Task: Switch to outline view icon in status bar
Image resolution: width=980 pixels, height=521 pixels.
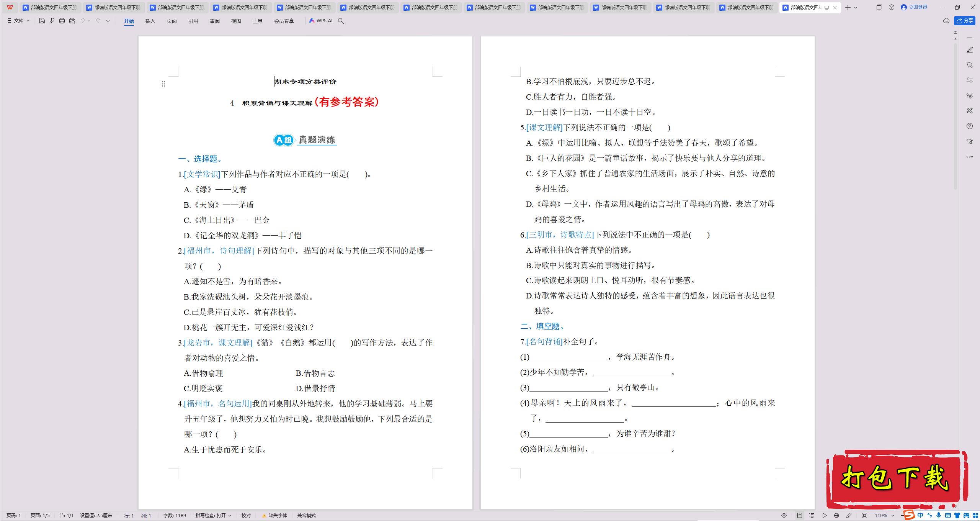Action: click(x=812, y=516)
